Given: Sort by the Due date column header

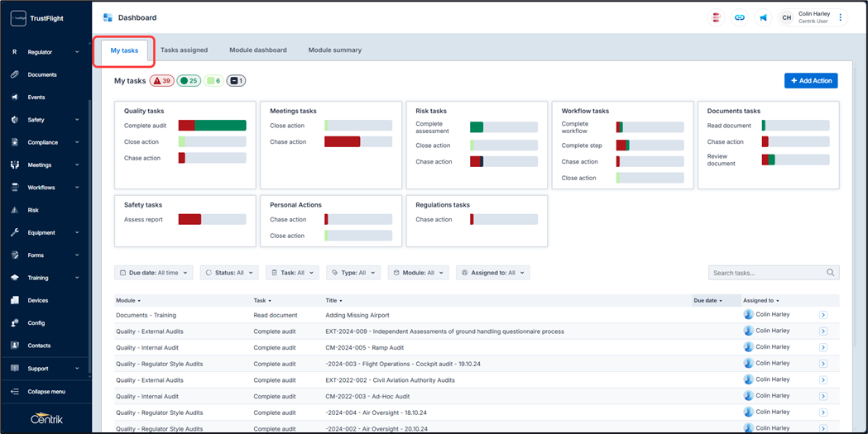Looking at the screenshot, I should pyautogui.click(x=708, y=301).
